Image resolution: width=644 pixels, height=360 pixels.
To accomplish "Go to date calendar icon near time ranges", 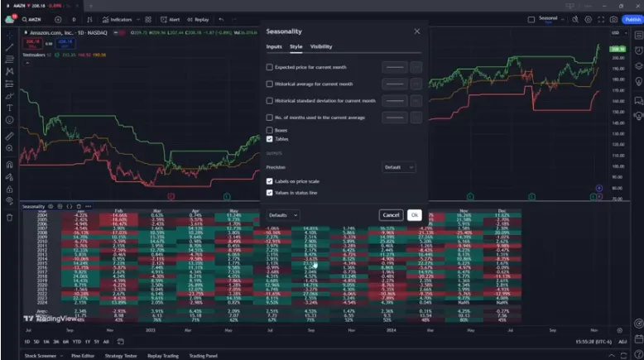I will click(x=120, y=342).
